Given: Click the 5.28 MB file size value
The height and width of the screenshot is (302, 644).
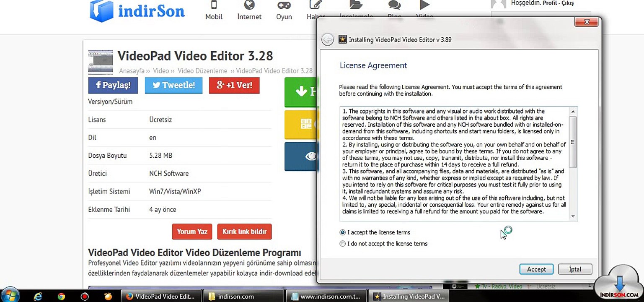Looking at the screenshot, I should click(161, 156).
